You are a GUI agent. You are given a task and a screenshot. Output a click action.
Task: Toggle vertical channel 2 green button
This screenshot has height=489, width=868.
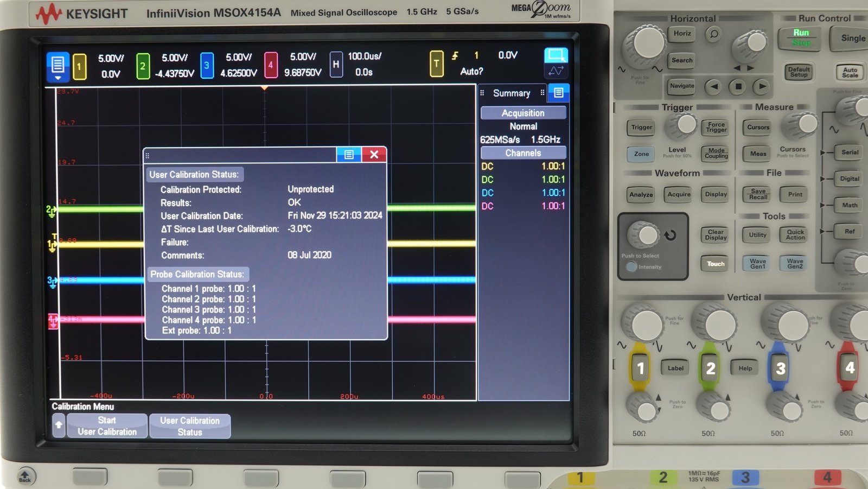coord(710,368)
